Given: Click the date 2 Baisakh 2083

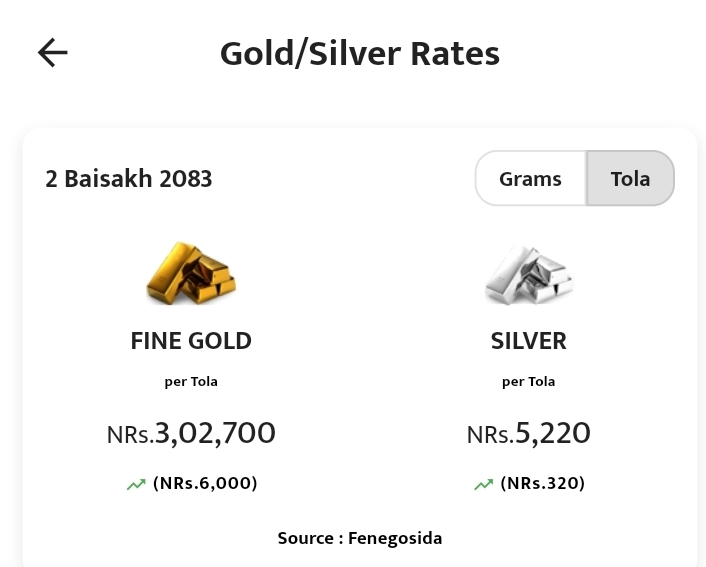Looking at the screenshot, I should 129,179.
